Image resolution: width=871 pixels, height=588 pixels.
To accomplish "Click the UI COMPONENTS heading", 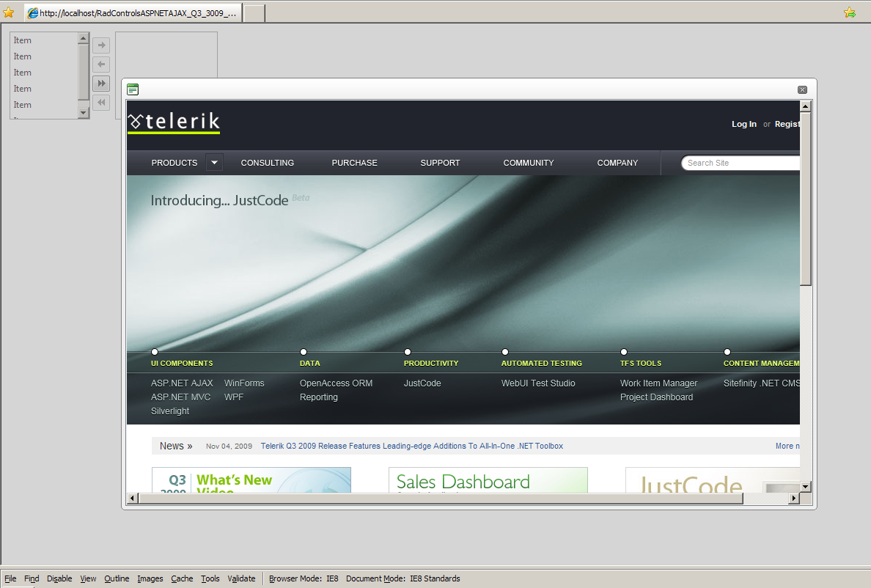I will click(182, 363).
